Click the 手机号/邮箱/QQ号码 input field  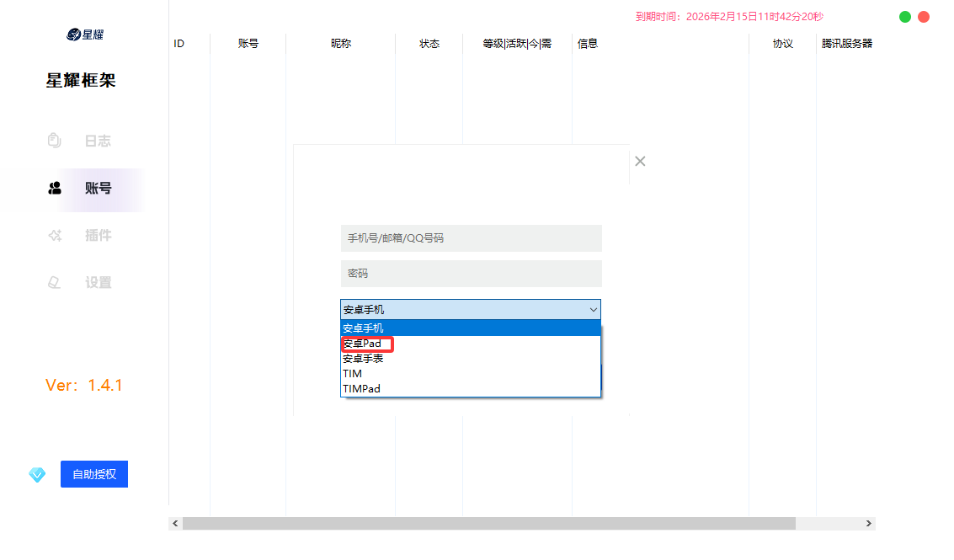click(471, 238)
